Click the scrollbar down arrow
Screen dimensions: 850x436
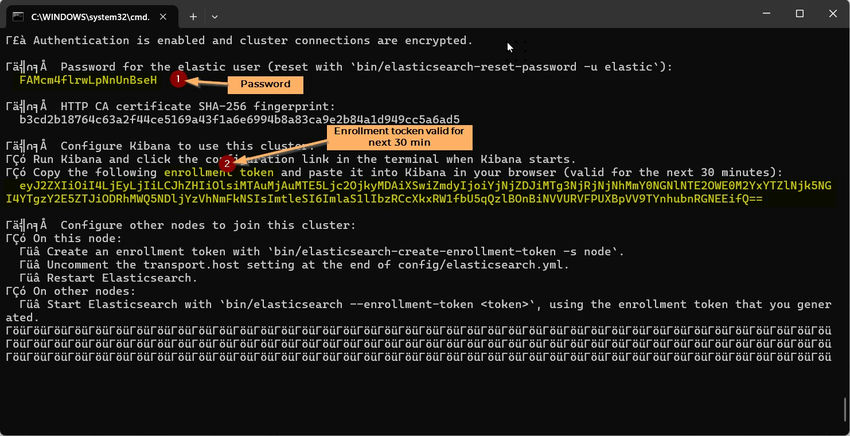pyautogui.click(x=844, y=429)
